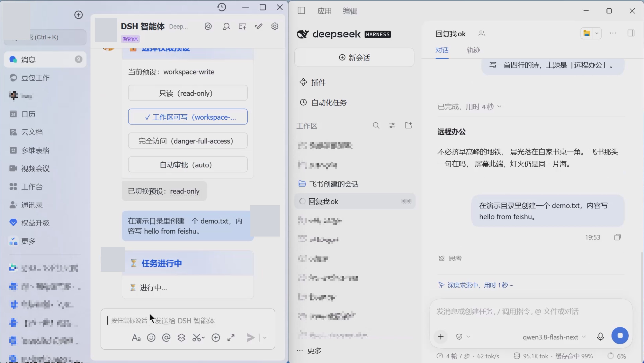
Task: Click the plus icon in the Feishu sidebar header
Action: (x=78, y=15)
